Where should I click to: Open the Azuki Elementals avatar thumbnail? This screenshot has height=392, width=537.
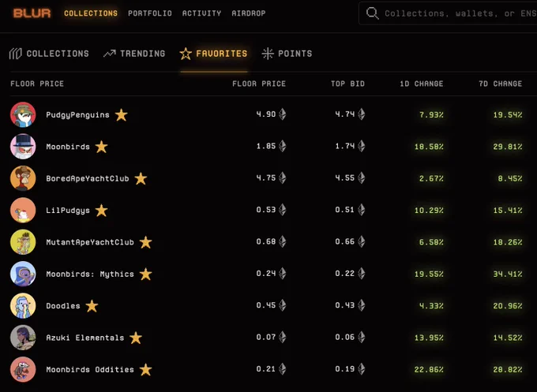(23, 338)
